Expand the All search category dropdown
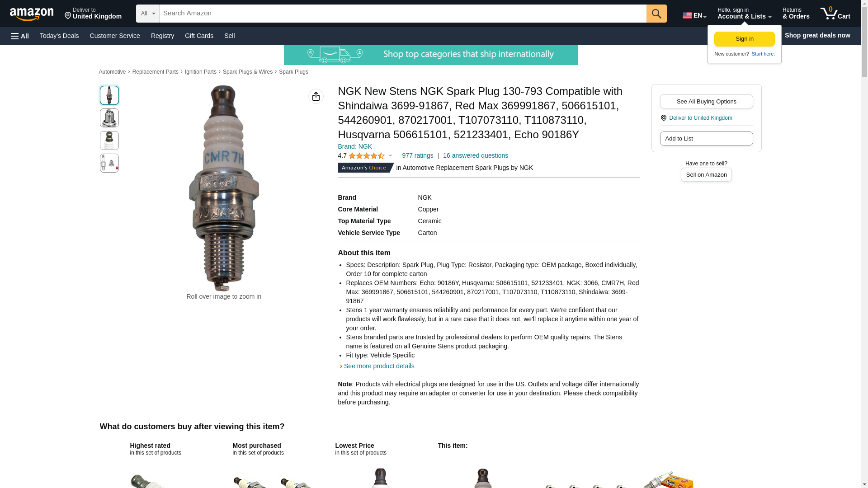Viewport: 868px width, 488px height. pos(148,14)
